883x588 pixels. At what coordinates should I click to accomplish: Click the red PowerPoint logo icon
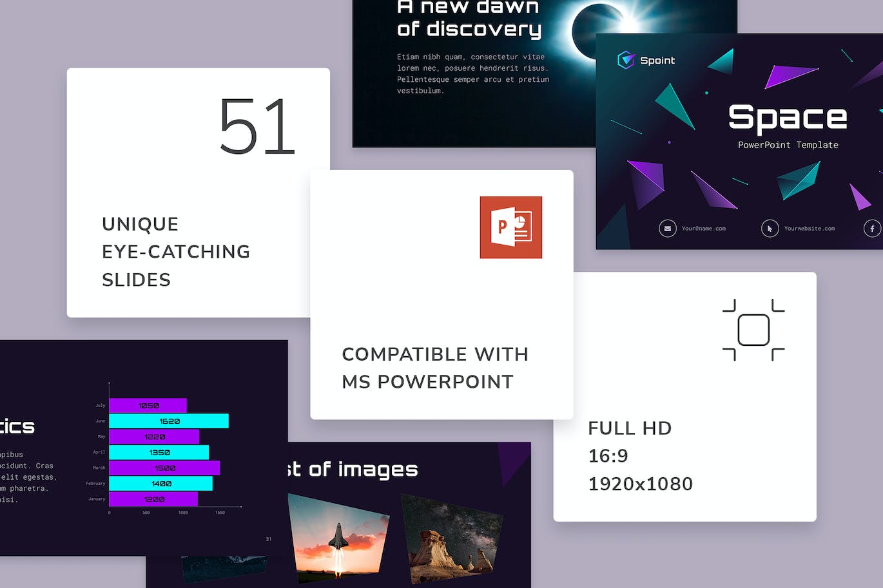(x=510, y=227)
